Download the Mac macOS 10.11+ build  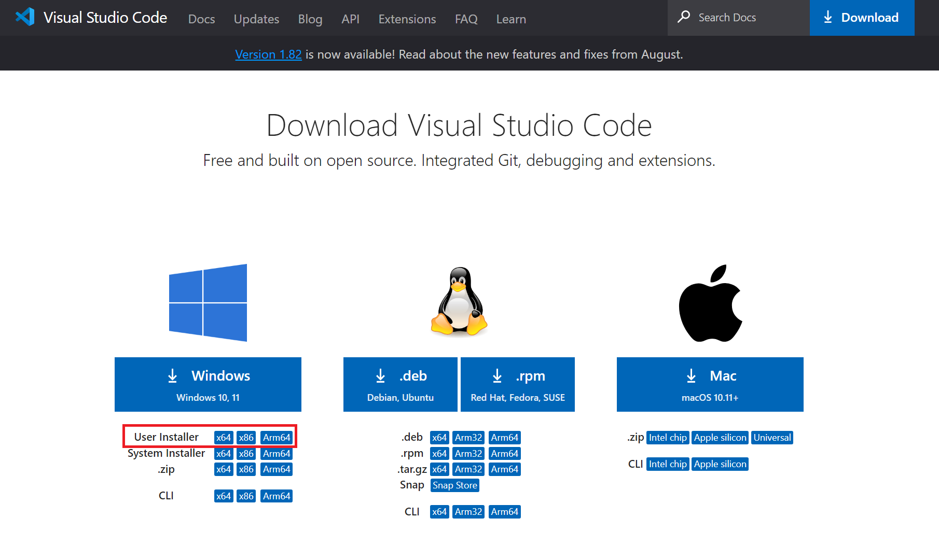[x=710, y=384]
